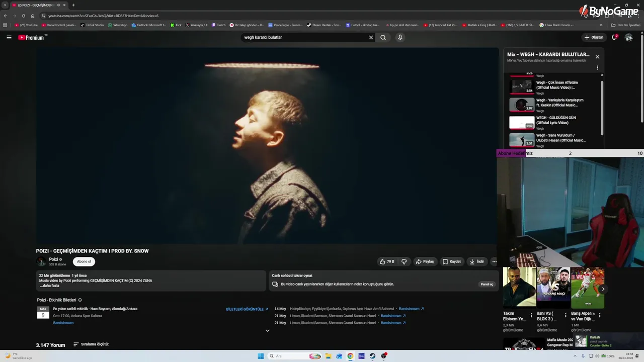Open info icon beside Etkinlik Biletleri
The image size is (644, 362).
[x=80, y=300]
